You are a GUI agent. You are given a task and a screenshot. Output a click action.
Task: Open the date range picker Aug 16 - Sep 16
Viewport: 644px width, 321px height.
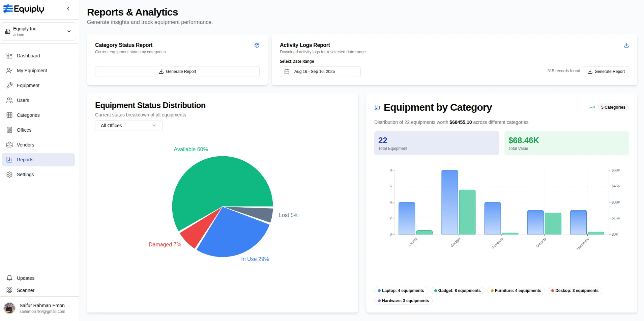320,72
